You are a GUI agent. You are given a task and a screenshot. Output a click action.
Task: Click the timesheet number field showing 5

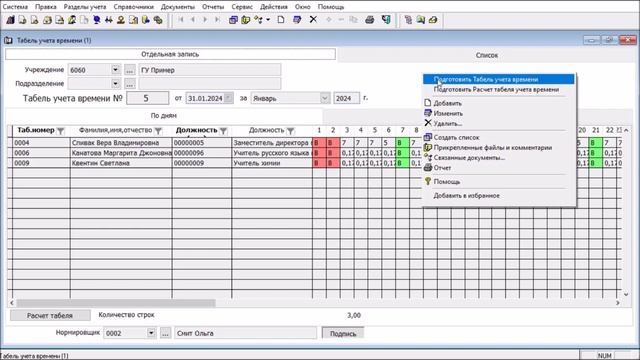click(x=147, y=98)
